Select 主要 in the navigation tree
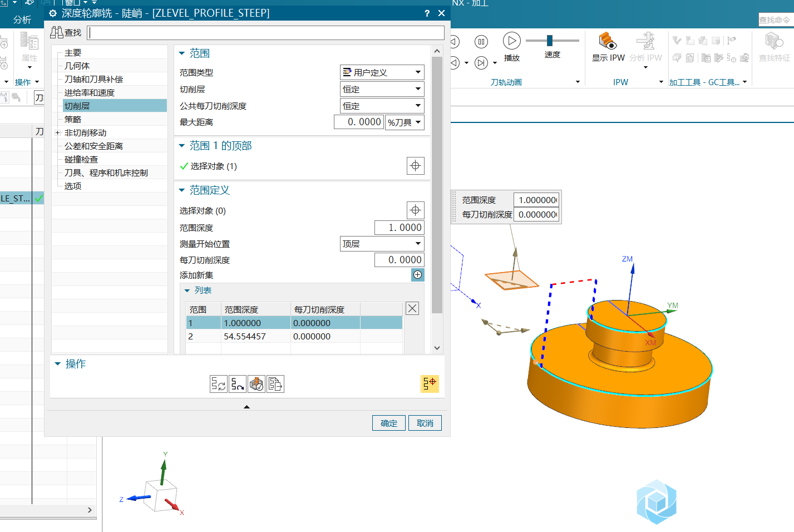 coord(73,53)
